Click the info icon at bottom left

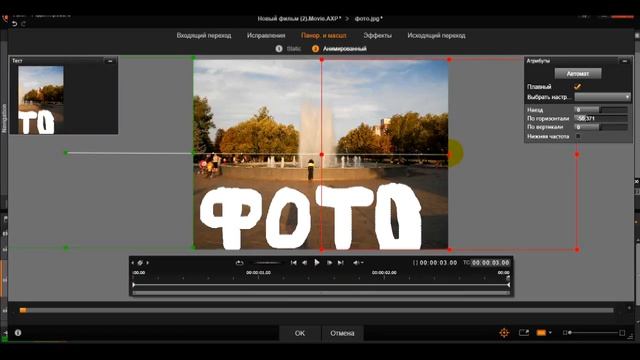(18, 333)
